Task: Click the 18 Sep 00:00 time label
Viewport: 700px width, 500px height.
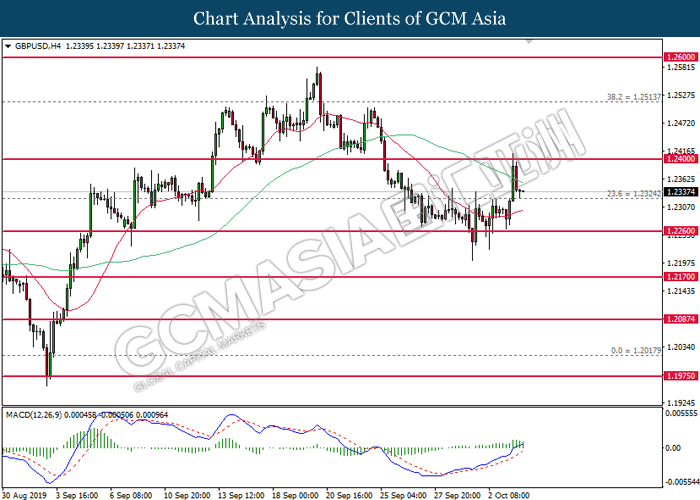Action: (x=295, y=495)
